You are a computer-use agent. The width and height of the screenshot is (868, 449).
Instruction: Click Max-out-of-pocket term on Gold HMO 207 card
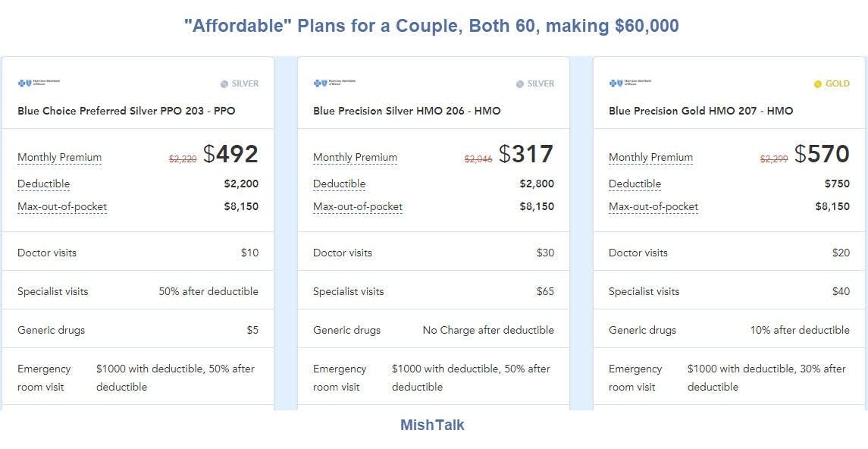[x=653, y=207]
